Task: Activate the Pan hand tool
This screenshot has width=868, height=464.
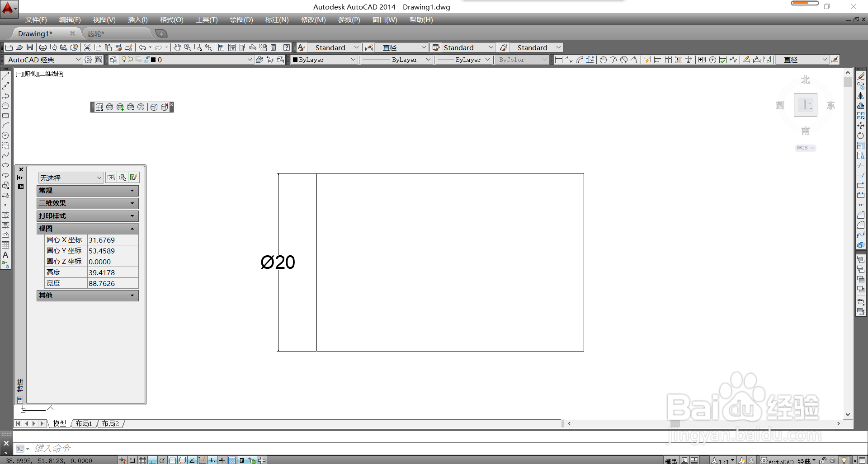Action: coord(177,47)
